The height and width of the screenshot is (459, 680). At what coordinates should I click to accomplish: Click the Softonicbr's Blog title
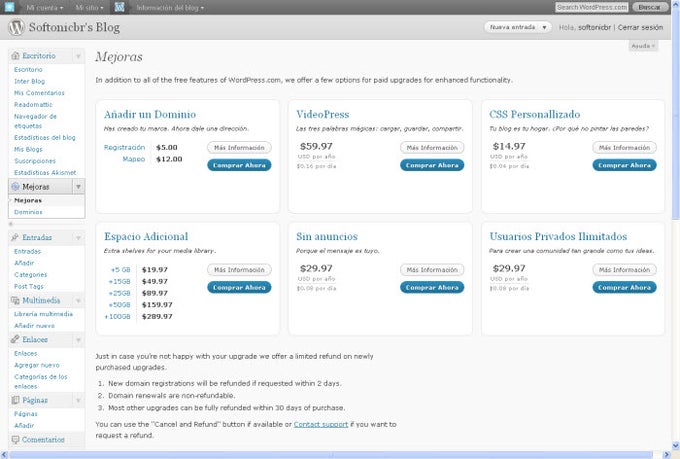tap(74, 27)
